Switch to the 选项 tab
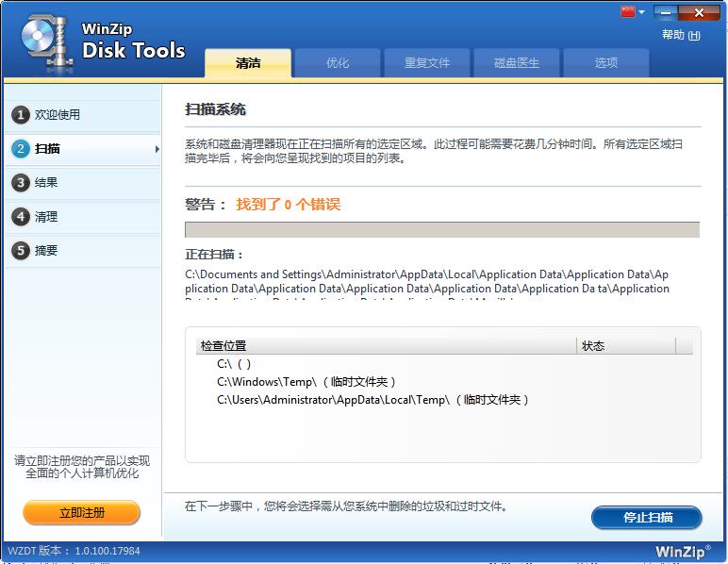The image size is (728, 564). (x=606, y=62)
